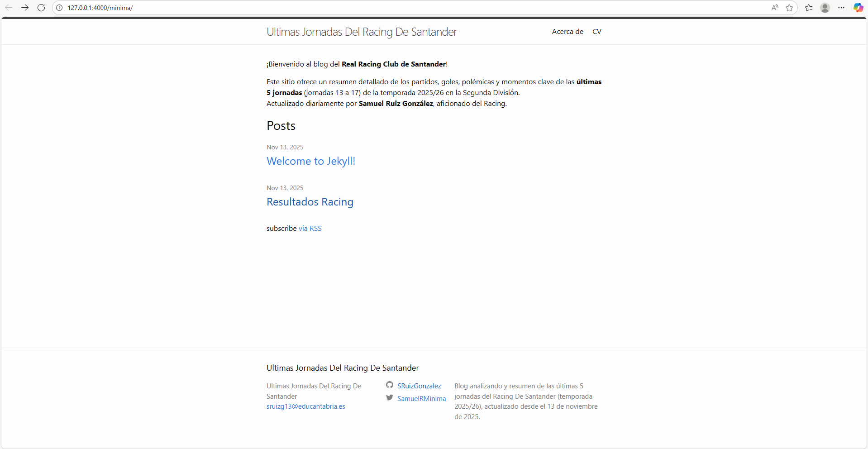
Task: Subscribe via RSS link
Action: tap(310, 229)
